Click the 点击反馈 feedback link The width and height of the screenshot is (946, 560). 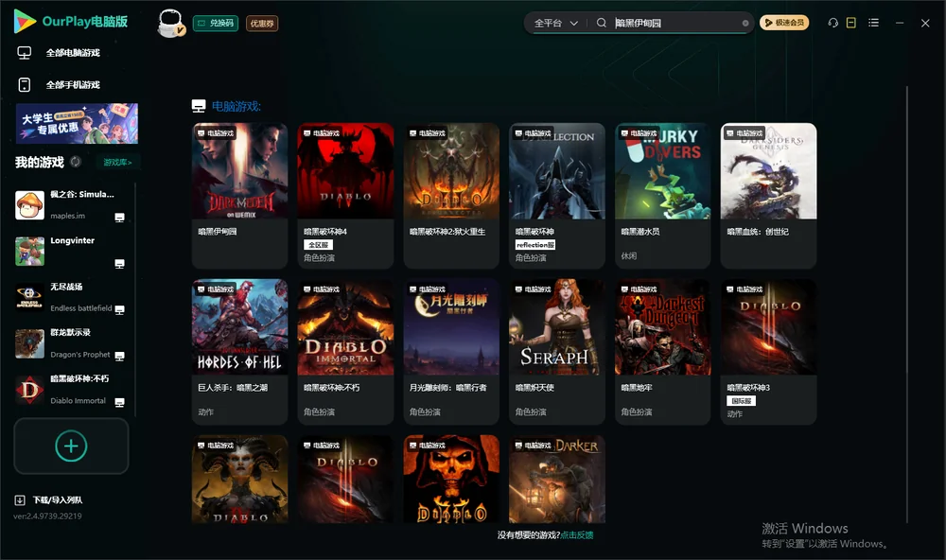(x=577, y=535)
